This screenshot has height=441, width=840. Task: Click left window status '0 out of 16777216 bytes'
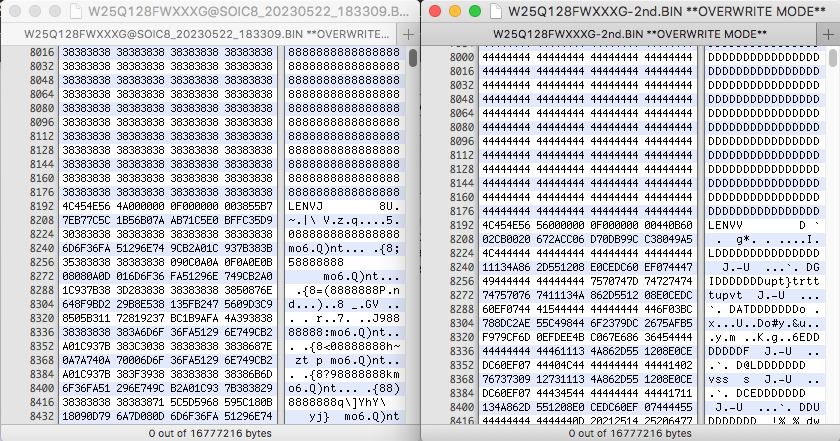point(210,433)
